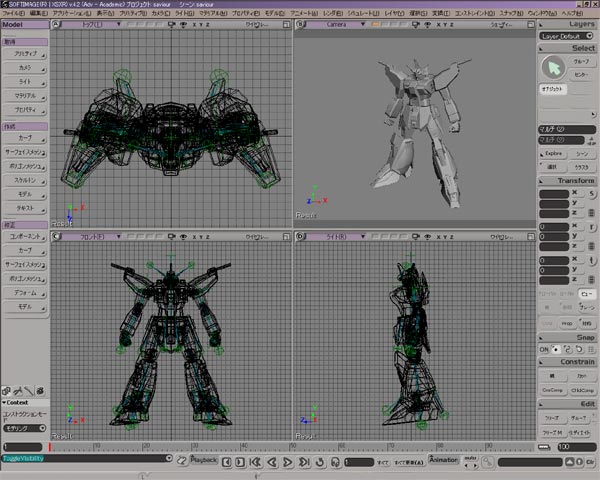600x480 pixels.
Task: Play the animation forward
Action: click(288, 462)
